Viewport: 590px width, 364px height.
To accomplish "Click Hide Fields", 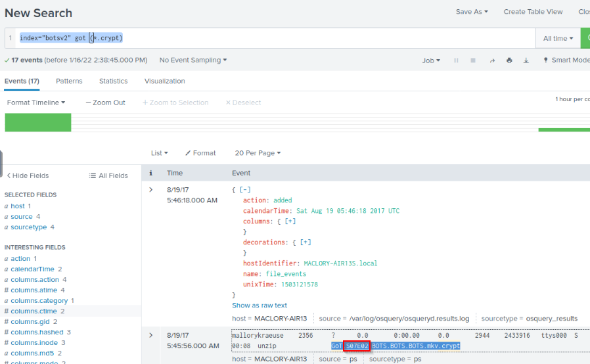I will click(x=28, y=175).
